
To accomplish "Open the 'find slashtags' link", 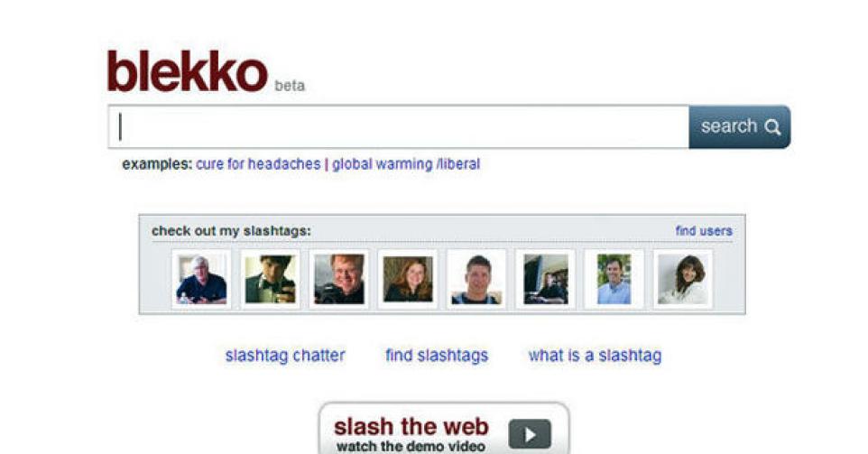I will point(437,356).
